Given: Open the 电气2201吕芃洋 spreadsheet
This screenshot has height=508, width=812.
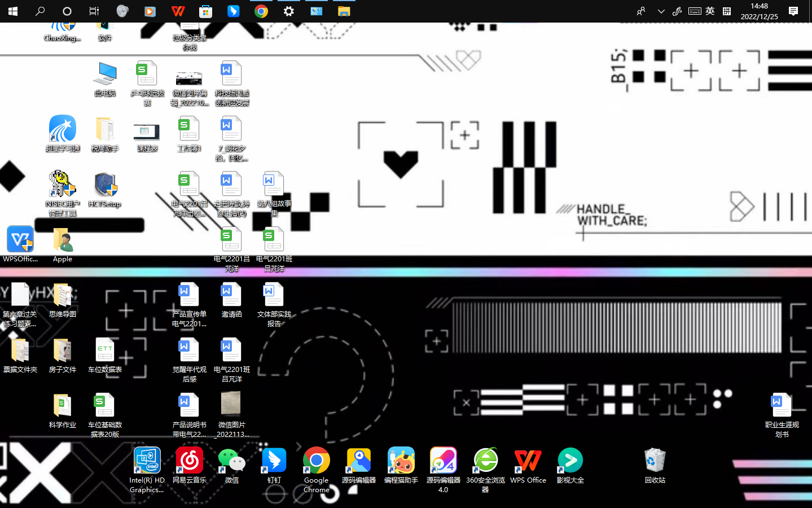Looking at the screenshot, I should pos(232,249).
